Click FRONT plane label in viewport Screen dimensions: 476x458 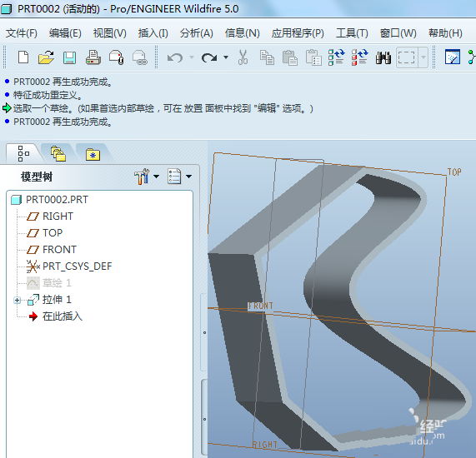[261, 306]
